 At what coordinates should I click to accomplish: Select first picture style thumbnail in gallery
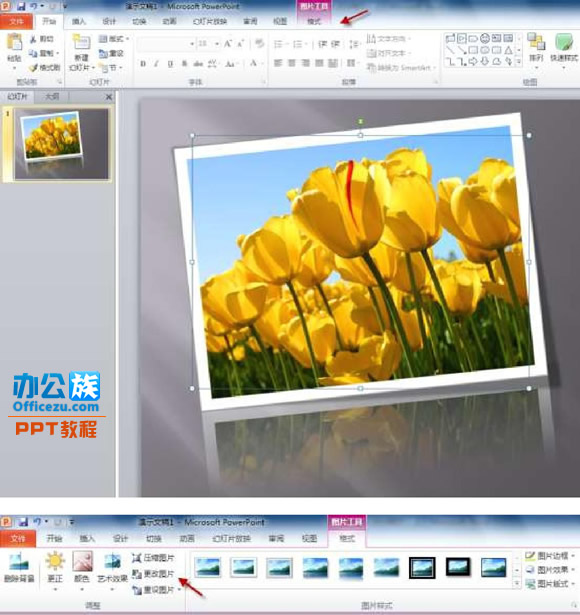coord(207,567)
